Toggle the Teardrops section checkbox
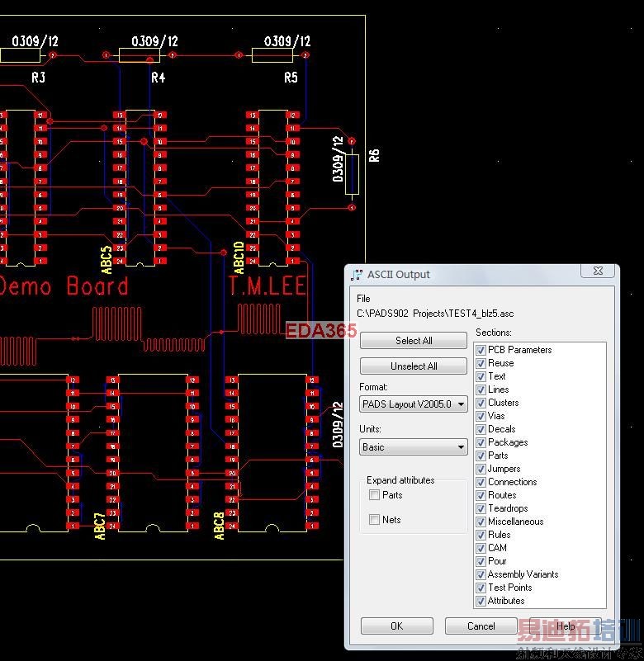This screenshot has height=661, width=644. click(481, 508)
